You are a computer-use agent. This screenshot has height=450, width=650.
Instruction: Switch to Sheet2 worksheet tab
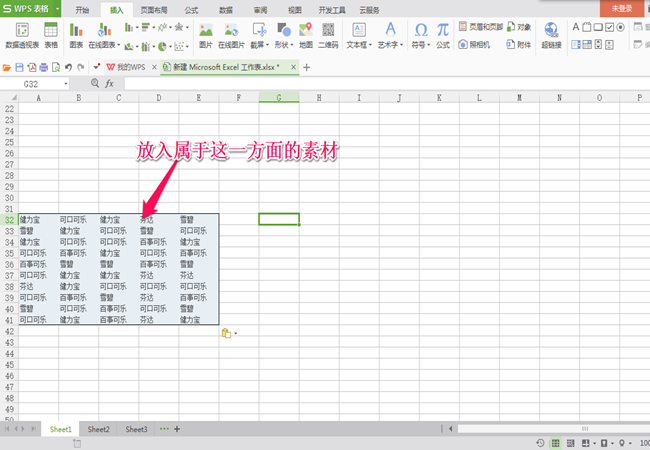point(98,429)
